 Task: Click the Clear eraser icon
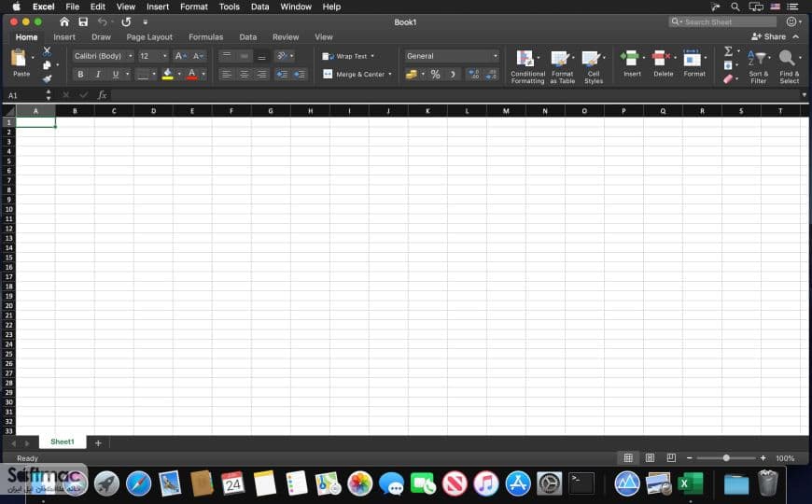click(x=728, y=78)
